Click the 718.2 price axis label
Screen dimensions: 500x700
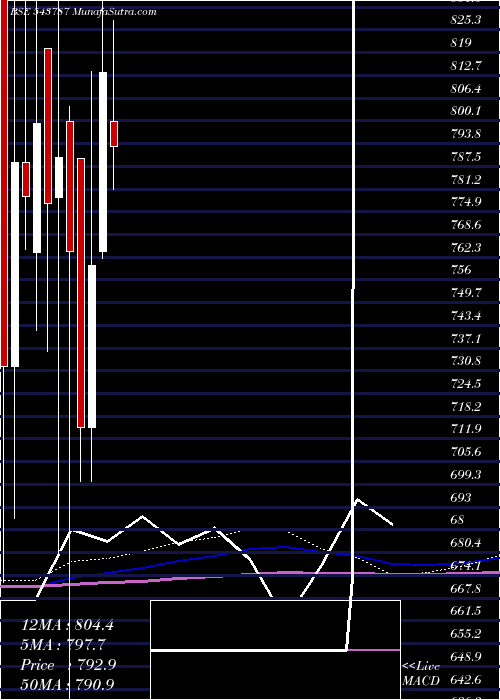(x=466, y=406)
